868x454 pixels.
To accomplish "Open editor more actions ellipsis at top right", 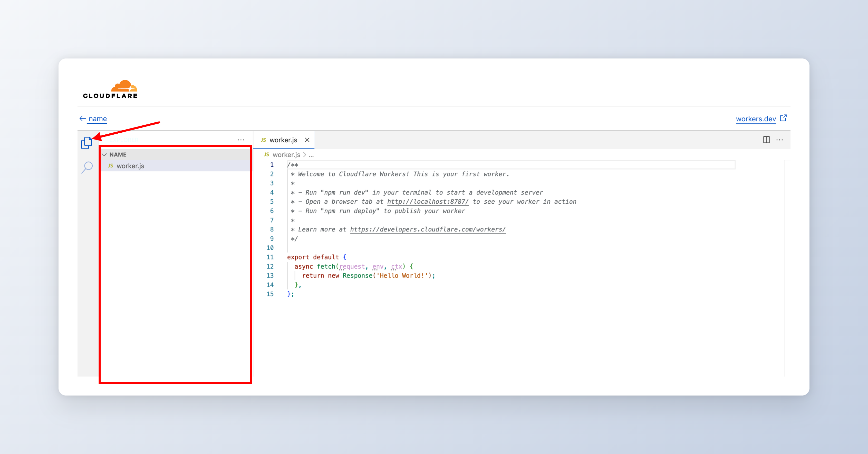I will point(780,140).
